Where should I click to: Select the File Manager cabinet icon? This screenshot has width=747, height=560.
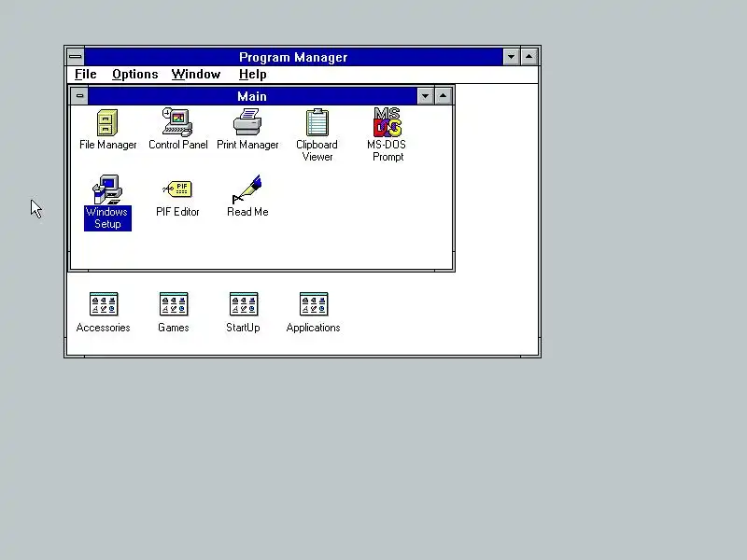click(107, 123)
